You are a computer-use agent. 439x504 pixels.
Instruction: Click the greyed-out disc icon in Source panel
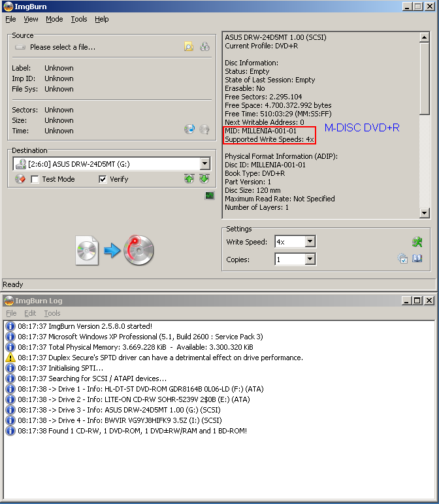(x=204, y=129)
